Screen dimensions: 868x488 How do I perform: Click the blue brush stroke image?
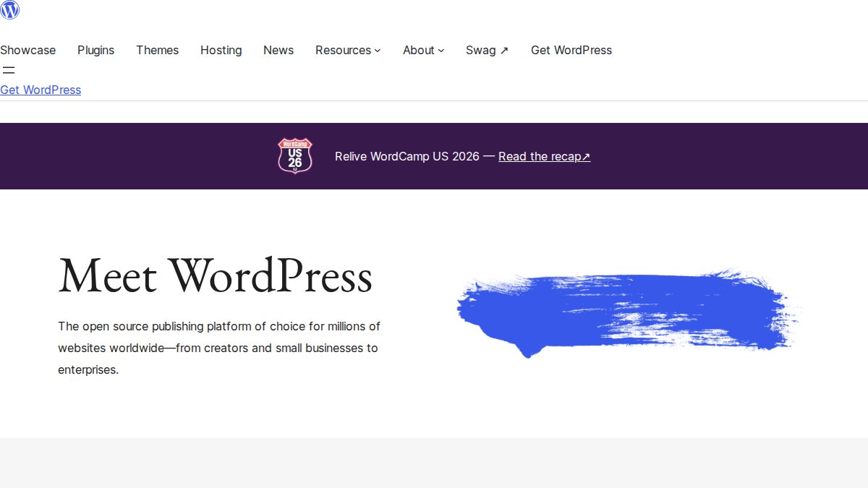tap(629, 313)
